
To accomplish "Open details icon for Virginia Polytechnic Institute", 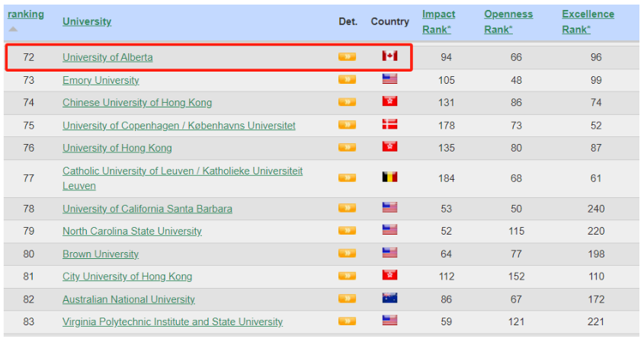I will coord(347,321).
